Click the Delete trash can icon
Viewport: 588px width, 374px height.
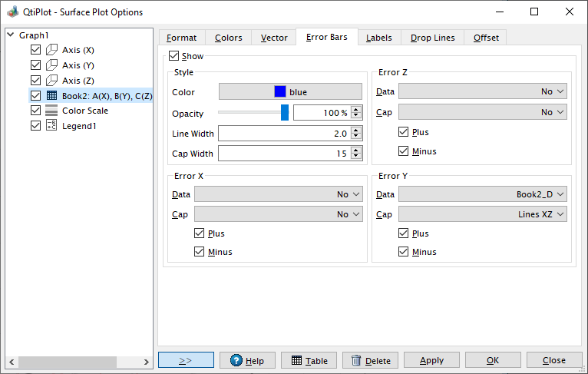click(x=357, y=360)
